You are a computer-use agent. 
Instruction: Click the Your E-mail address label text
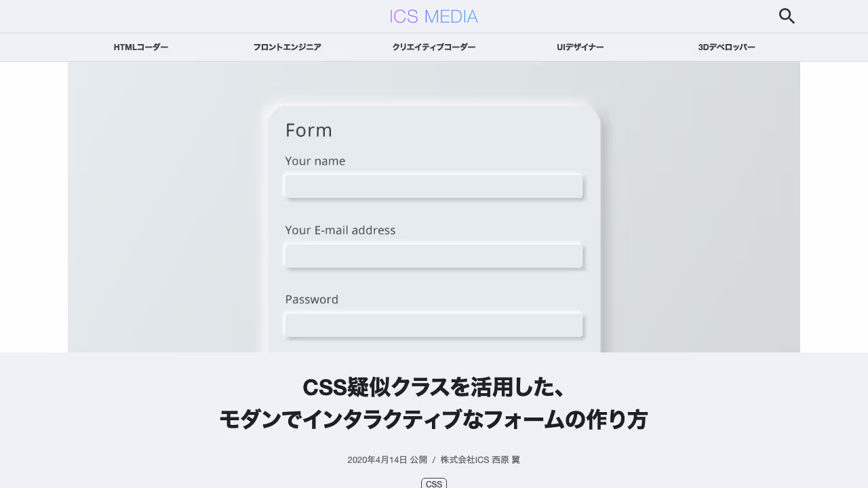340,230
